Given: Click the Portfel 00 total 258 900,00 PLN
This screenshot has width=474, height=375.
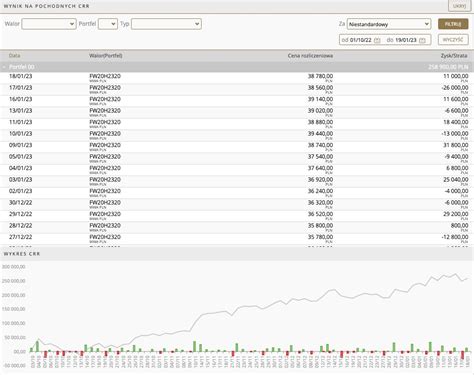Looking at the screenshot, I should (448, 67).
